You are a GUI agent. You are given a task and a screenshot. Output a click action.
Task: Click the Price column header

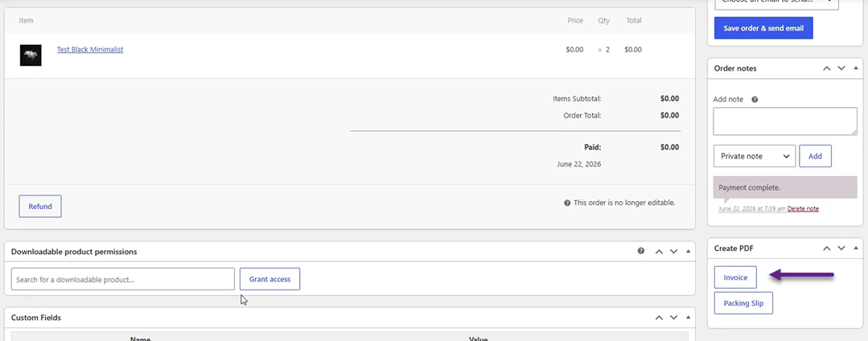click(575, 20)
